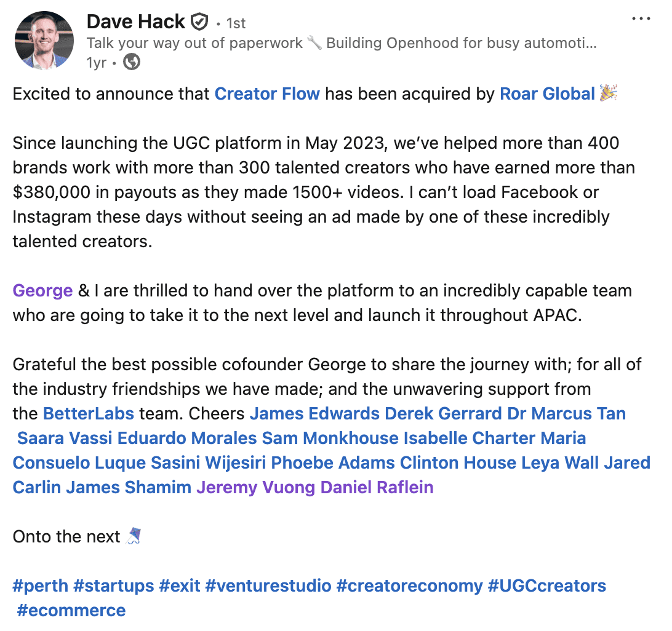Open Eduardo Morales' profile link
The image size is (672, 631).
click(x=187, y=439)
